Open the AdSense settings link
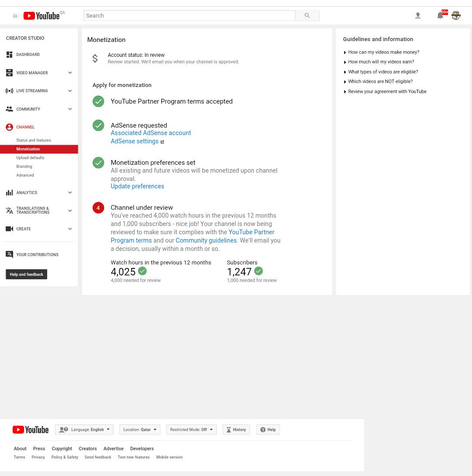472x476 pixels. coord(135,142)
